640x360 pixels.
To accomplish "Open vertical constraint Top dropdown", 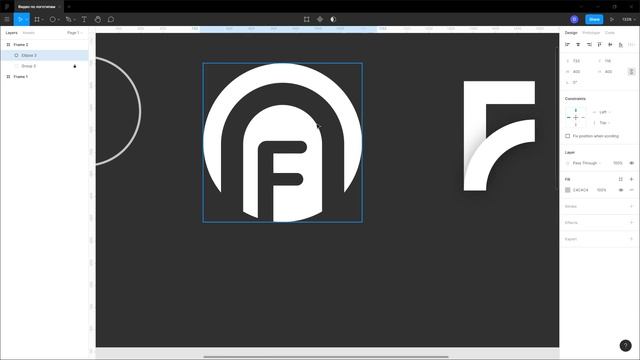I will pyautogui.click(x=604, y=122).
